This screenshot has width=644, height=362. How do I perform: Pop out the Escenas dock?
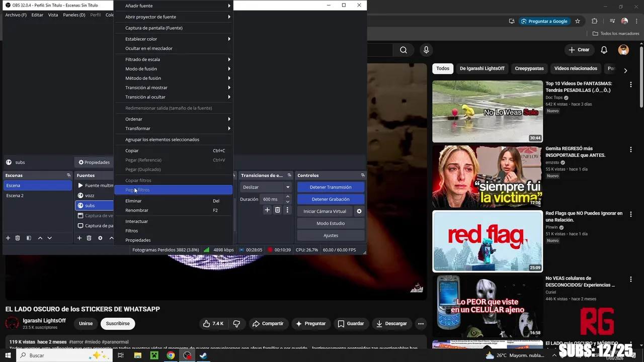(x=68, y=175)
